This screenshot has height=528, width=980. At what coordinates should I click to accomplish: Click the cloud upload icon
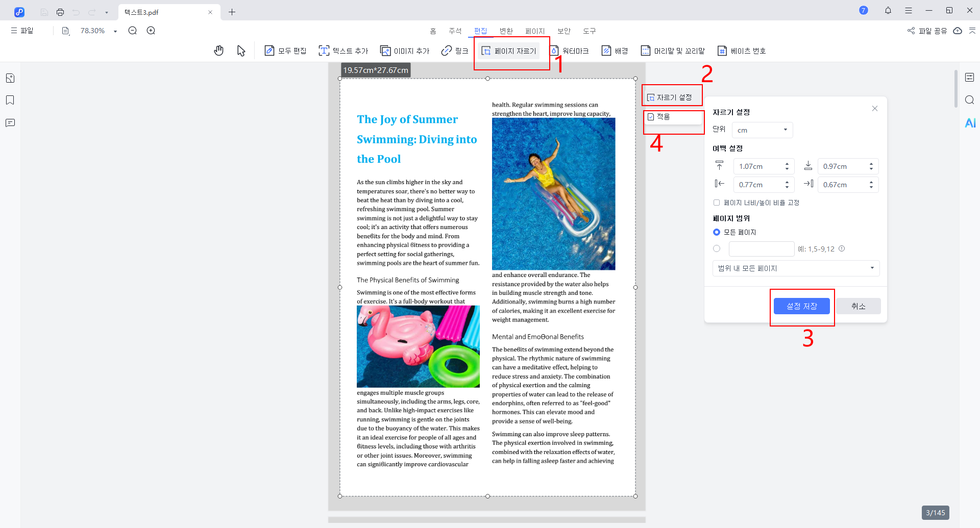(x=958, y=31)
